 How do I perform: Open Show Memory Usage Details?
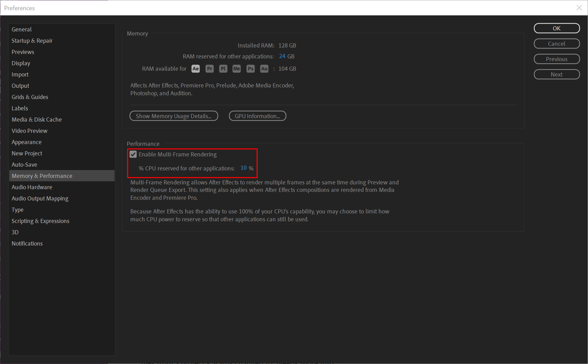pyautogui.click(x=174, y=116)
